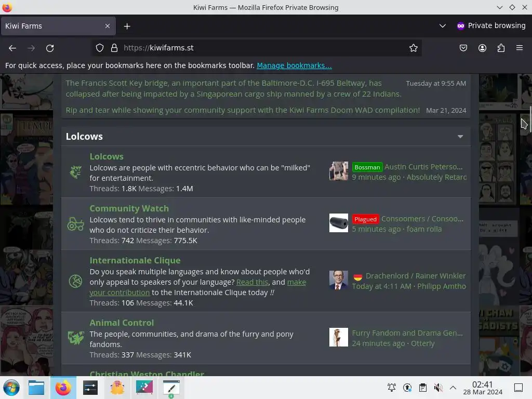
Task: Open the Firefox account icon
Action: coord(482,48)
